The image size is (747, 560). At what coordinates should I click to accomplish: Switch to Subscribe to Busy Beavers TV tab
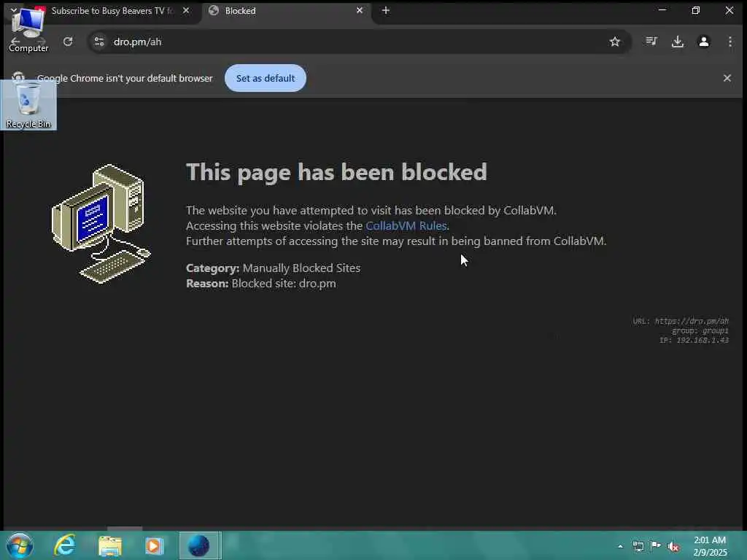point(112,10)
